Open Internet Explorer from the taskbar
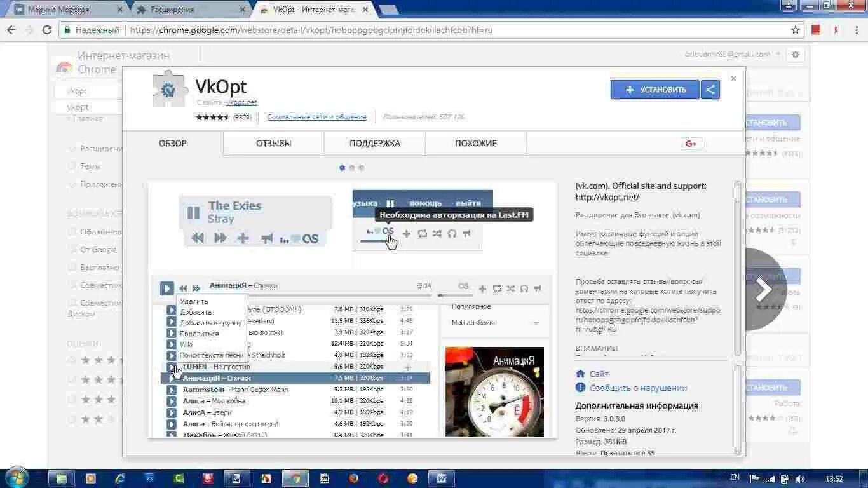The height and width of the screenshot is (488, 868). point(120,478)
